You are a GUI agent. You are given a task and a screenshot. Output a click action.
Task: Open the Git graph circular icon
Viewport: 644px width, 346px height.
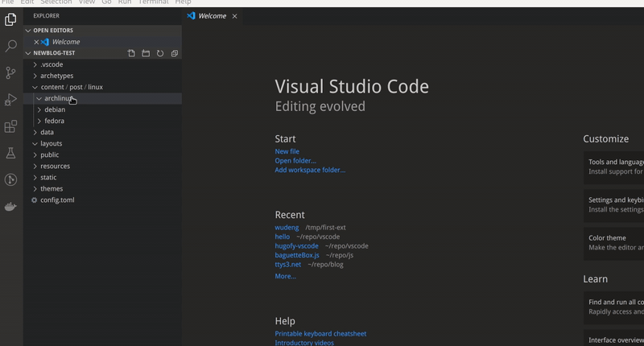click(x=10, y=179)
